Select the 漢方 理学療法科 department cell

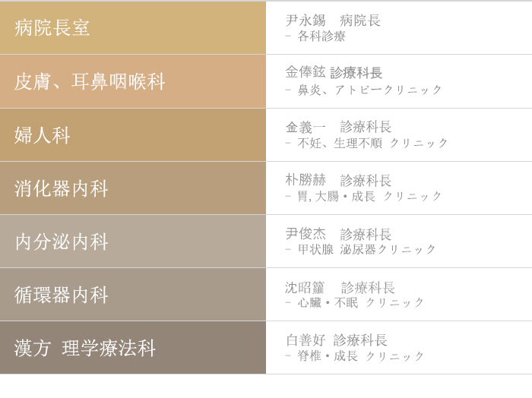[x=133, y=347]
